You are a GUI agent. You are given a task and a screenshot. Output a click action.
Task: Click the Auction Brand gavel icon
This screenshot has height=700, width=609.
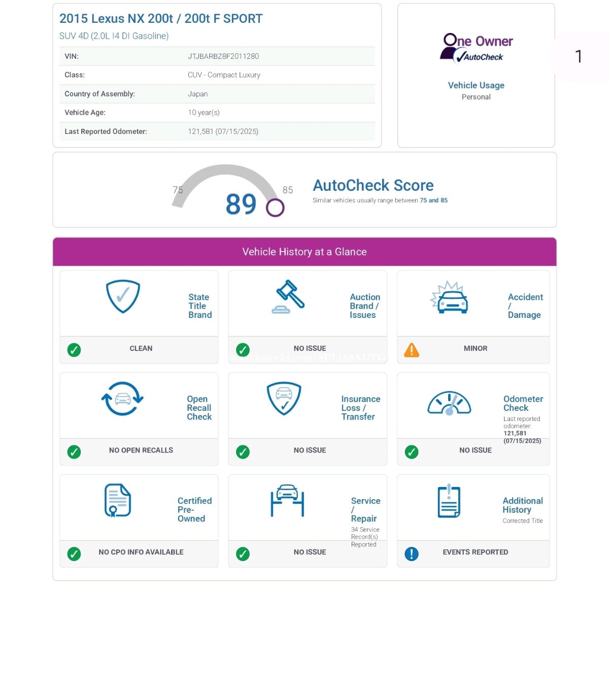click(288, 297)
